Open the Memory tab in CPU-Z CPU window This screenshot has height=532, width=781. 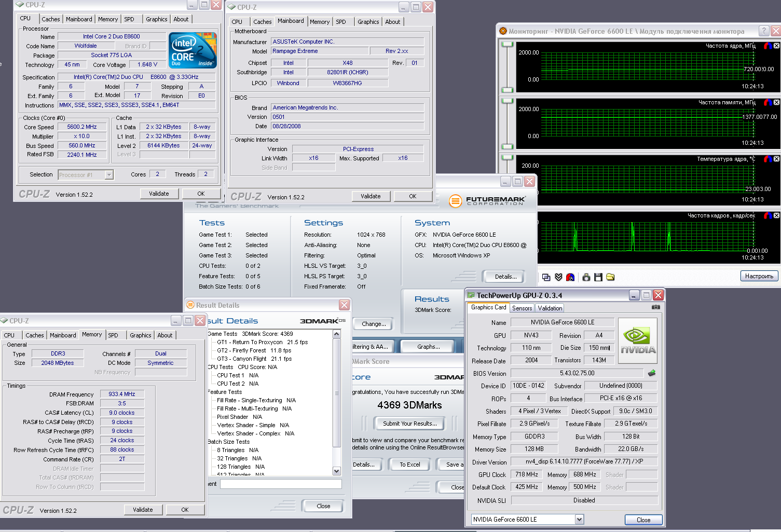108,19
